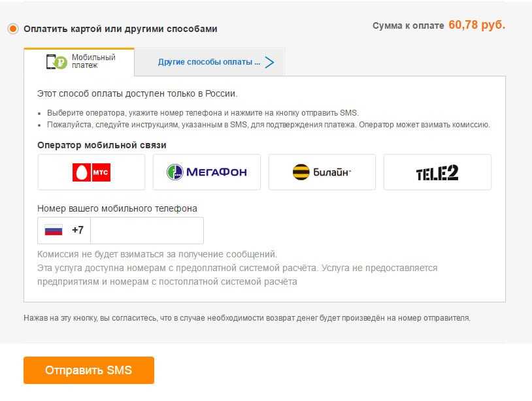
Task: Click the Номер вашего мобильного телефона label
Action: [x=117, y=208]
